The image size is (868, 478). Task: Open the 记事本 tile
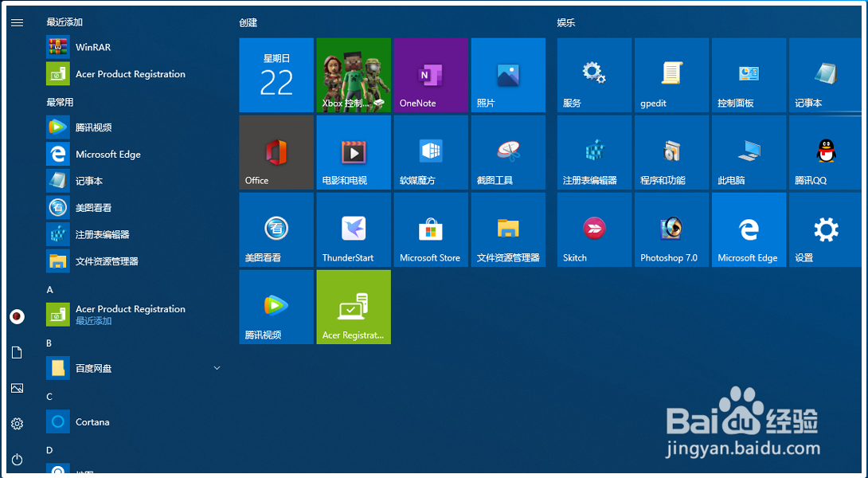[825, 76]
